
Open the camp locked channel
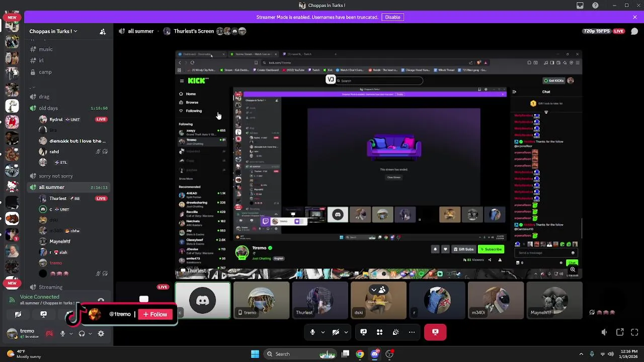tap(67, 72)
